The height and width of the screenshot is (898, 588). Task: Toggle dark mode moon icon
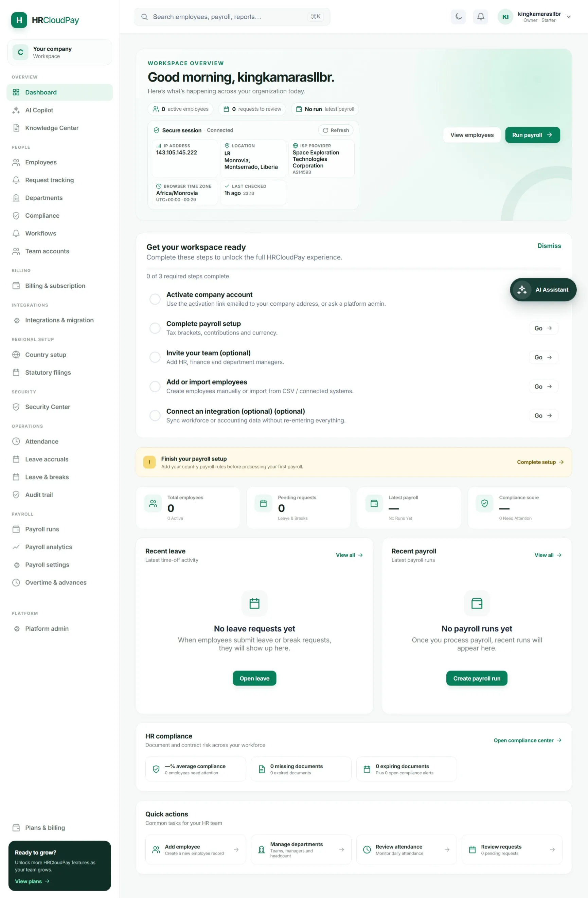458,17
